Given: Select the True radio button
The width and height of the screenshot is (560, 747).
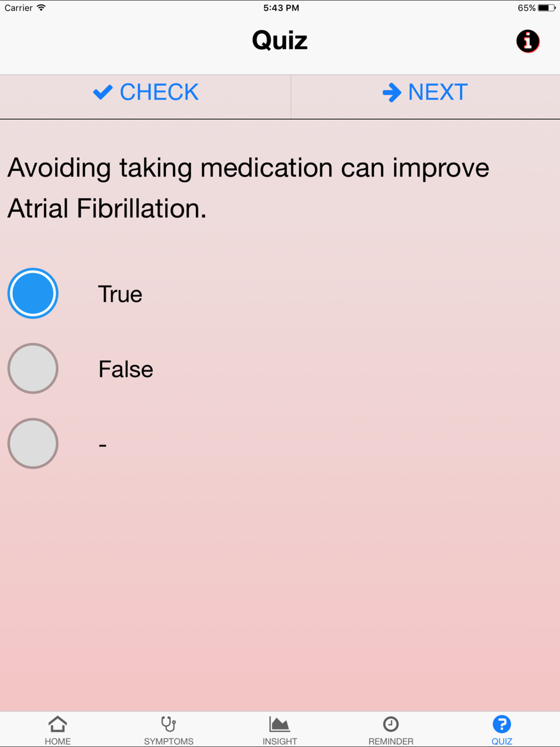Looking at the screenshot, I should [x=33, y=293].
